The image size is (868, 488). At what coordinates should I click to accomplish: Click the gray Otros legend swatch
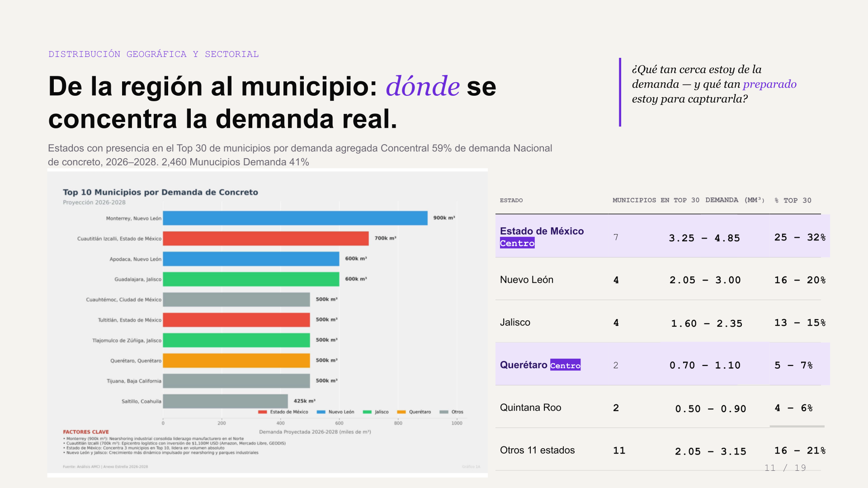(444, 412)
